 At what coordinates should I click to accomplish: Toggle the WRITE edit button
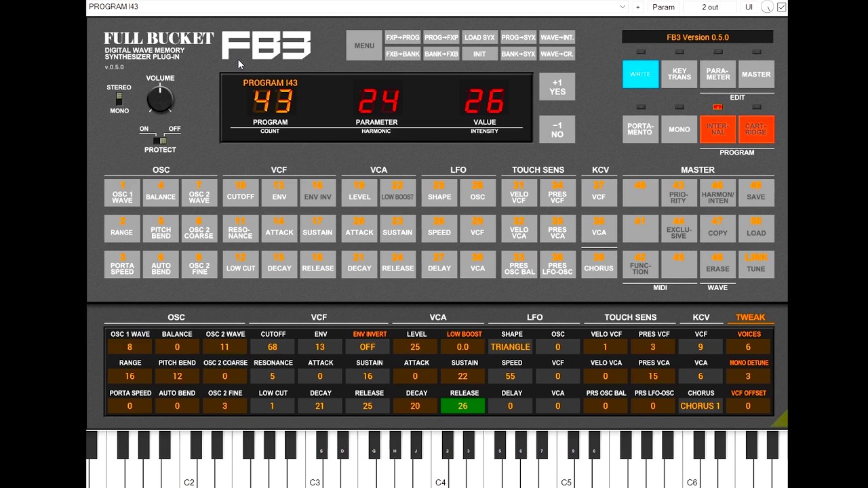pos(640,75)
